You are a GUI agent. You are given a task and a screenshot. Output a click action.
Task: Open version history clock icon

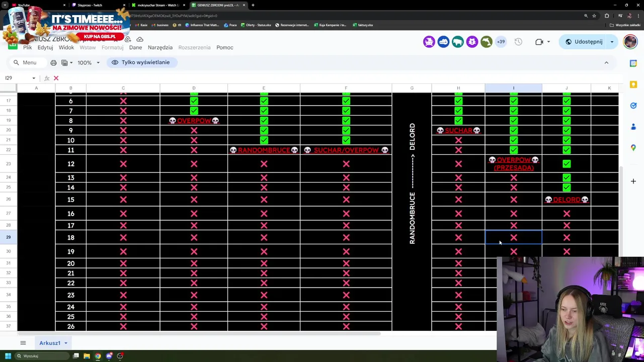(x=518, y=42)
